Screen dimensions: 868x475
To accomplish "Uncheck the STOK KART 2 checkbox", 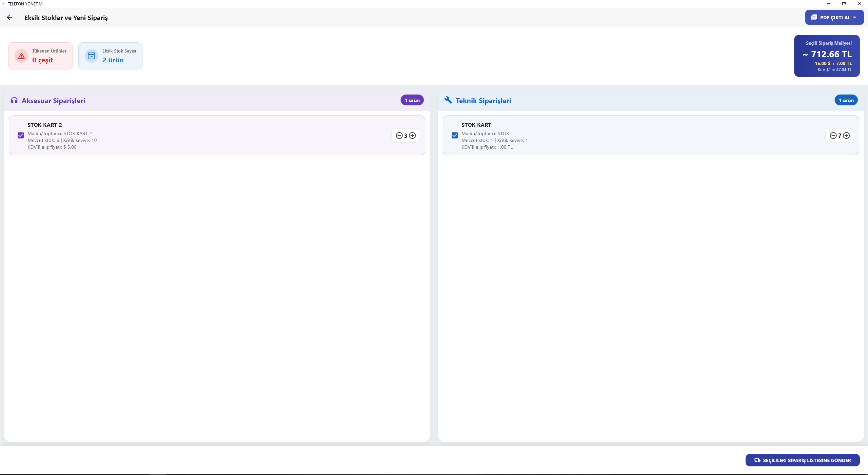I will [21, 136].
